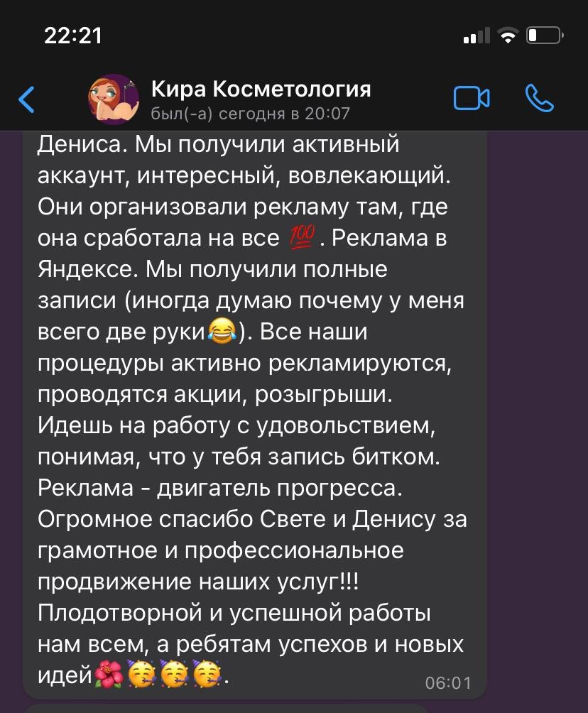
Task: Tap the red hibiscus flower emoji
Action: click(x=108, y=674)
